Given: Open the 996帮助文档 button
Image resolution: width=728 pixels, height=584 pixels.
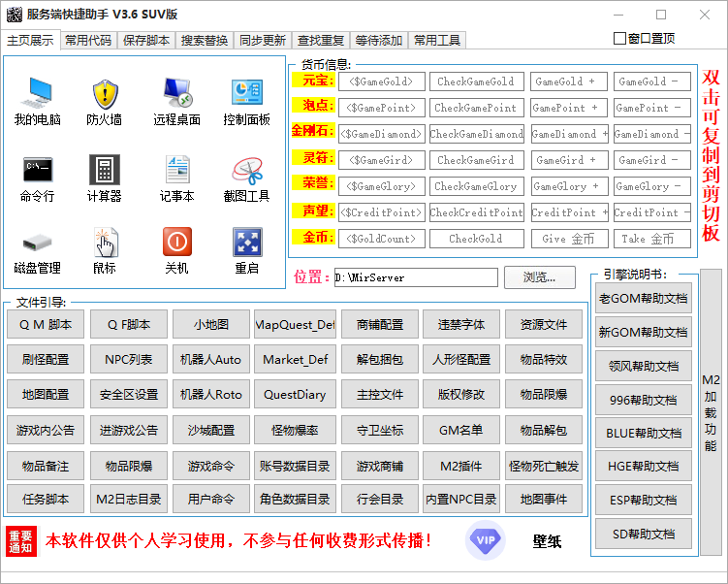Looking at the screenshot, I should (644, 400).
